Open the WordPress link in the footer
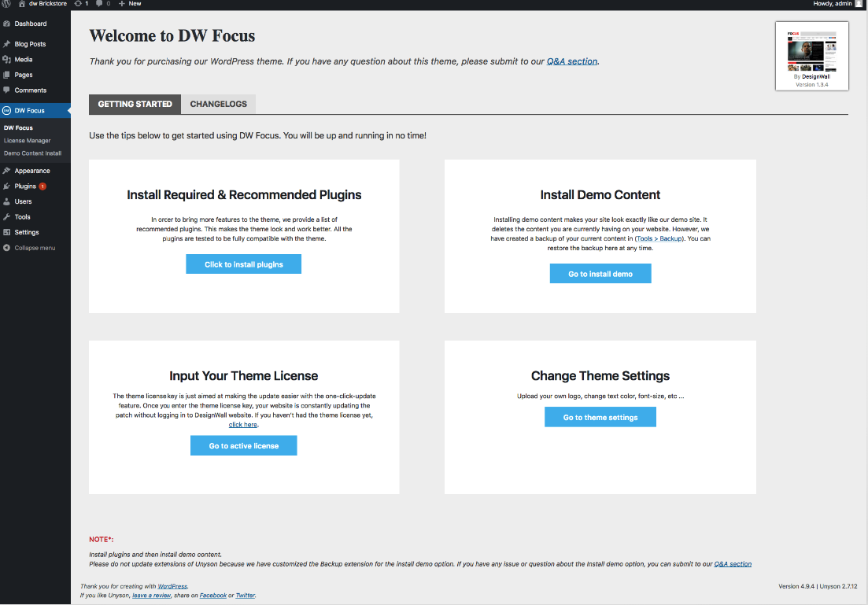Image resolution: width=868 pixels, height=605 pixels. point(172,586)
